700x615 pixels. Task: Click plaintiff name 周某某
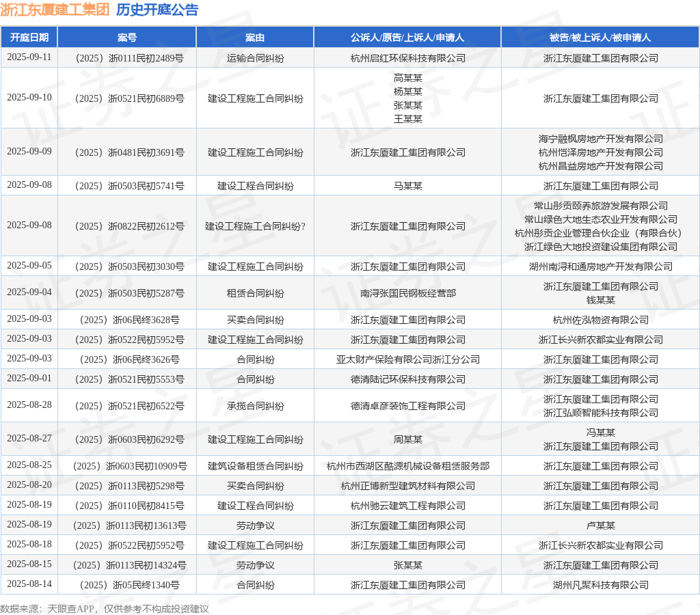point(408,439)
